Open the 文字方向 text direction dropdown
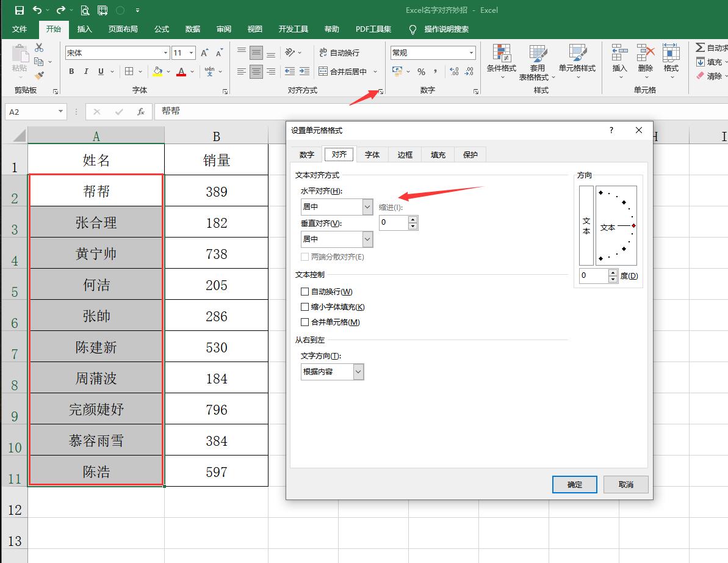 (358, 372)
